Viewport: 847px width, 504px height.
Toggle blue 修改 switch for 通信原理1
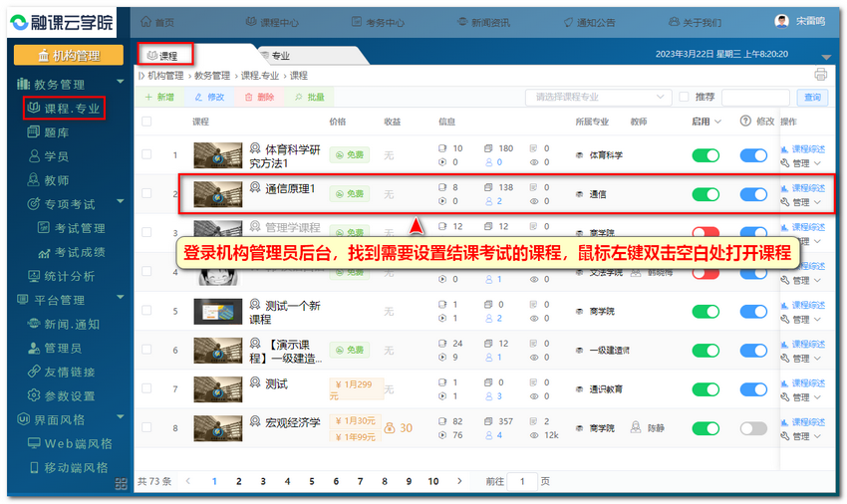click(x=753, y=194)
